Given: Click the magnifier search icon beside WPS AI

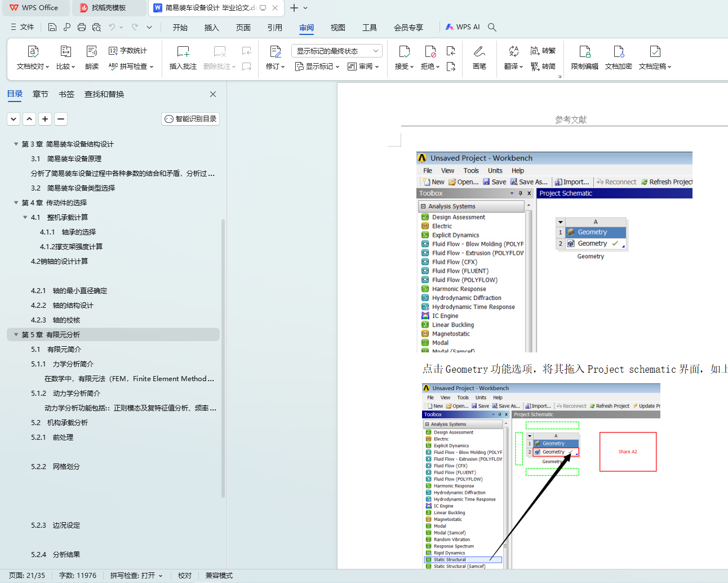Looking at the screenshot, I should click(x=492, y=27).
